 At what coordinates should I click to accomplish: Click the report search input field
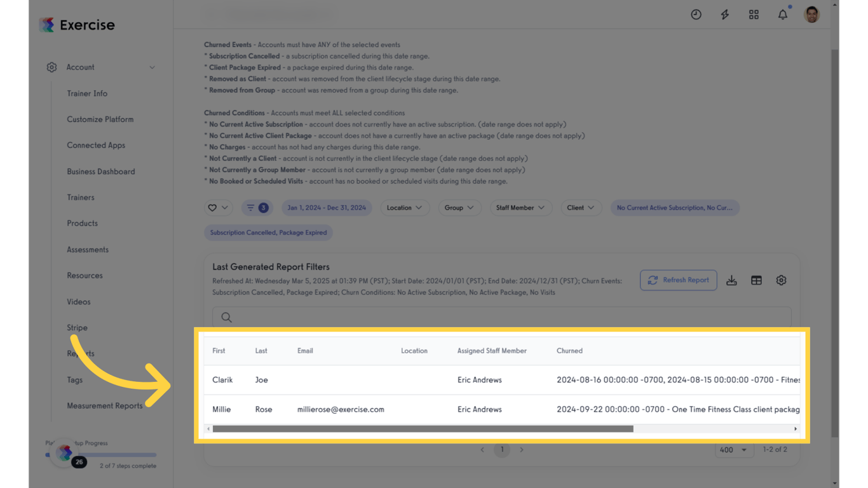point(502,317)
